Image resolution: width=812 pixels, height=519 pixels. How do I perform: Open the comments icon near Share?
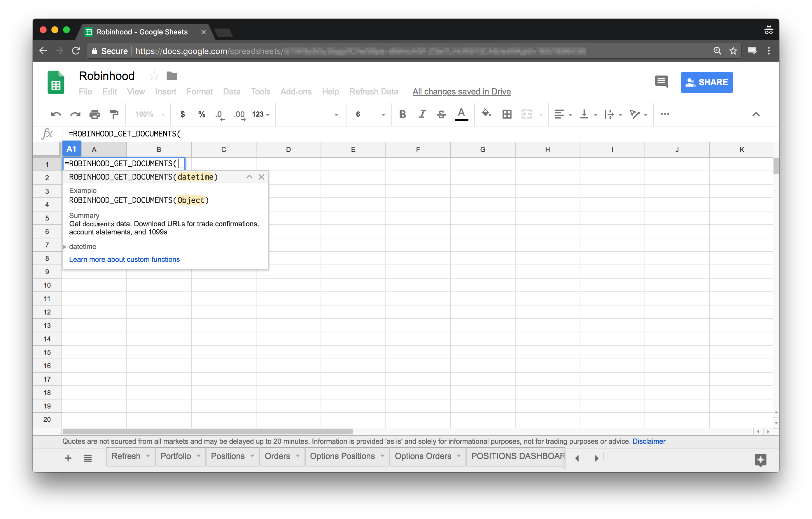coord(661,82)
